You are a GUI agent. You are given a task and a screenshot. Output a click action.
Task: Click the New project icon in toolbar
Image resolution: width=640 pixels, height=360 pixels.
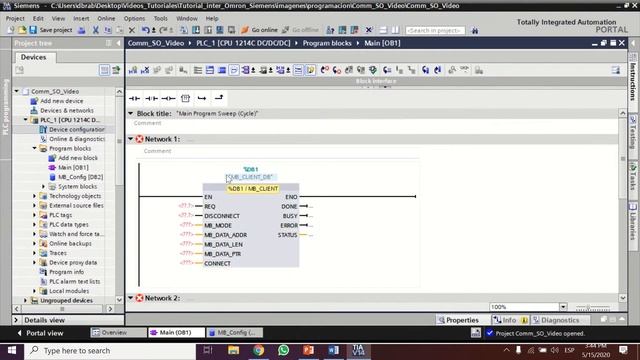coord(11,30)
